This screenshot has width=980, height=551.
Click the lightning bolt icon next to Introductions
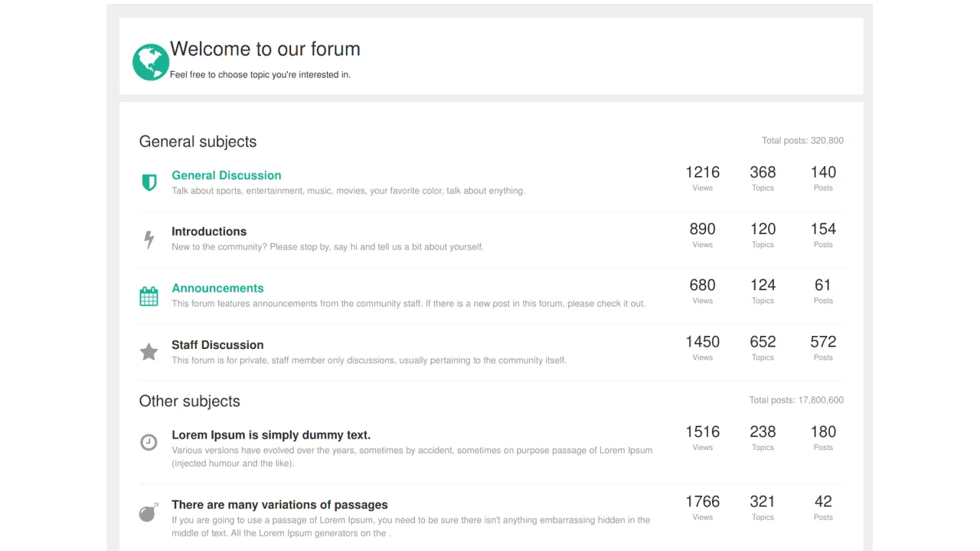pos(149,239)
